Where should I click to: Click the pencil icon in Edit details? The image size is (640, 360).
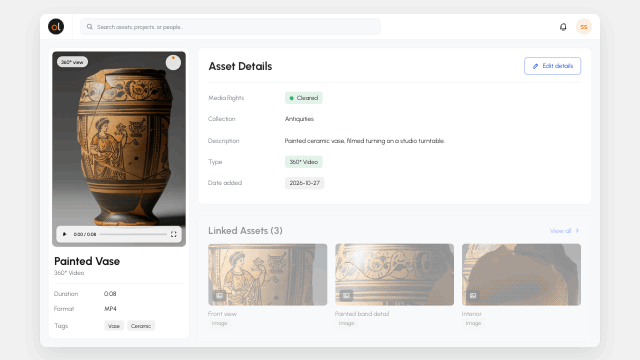click(535, 66)
